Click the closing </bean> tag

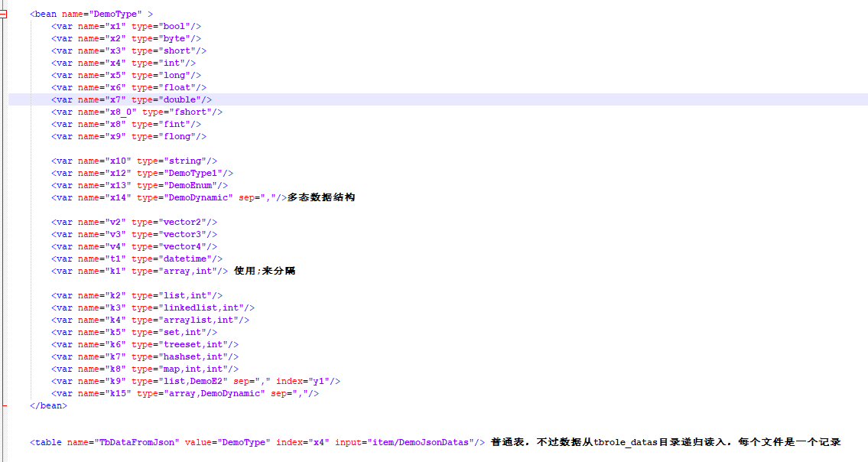coord(48,405)
